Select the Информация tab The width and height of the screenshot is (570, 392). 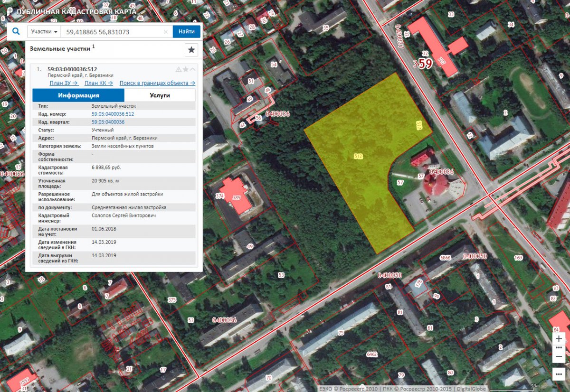(78, 95)
